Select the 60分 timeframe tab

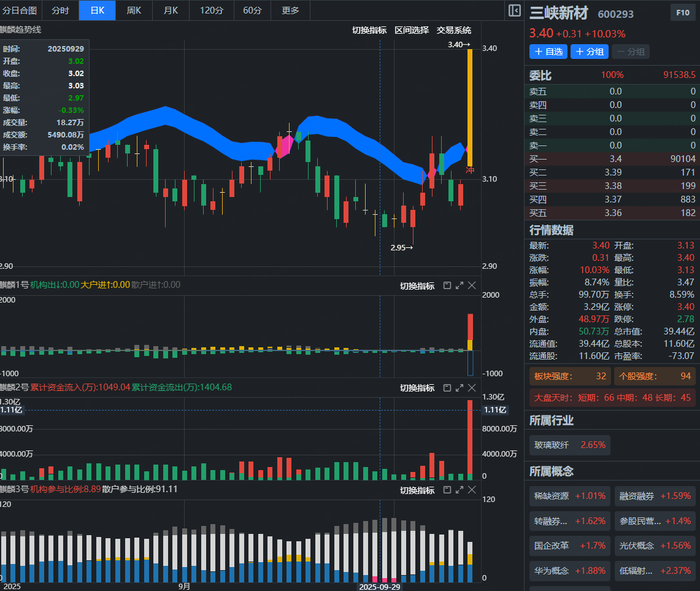252,10
